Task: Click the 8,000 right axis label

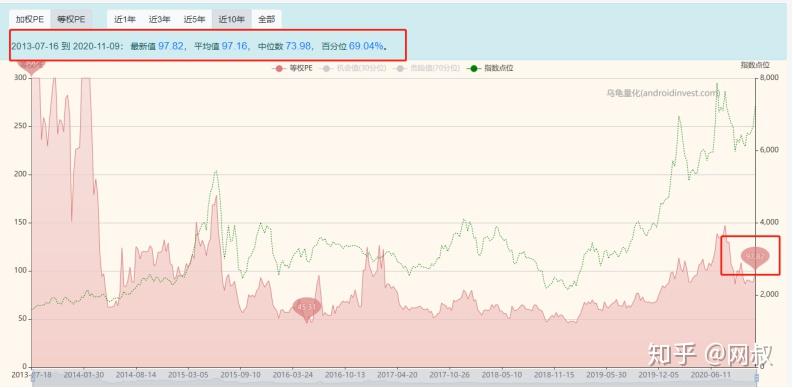Action: tap(770, 78)
